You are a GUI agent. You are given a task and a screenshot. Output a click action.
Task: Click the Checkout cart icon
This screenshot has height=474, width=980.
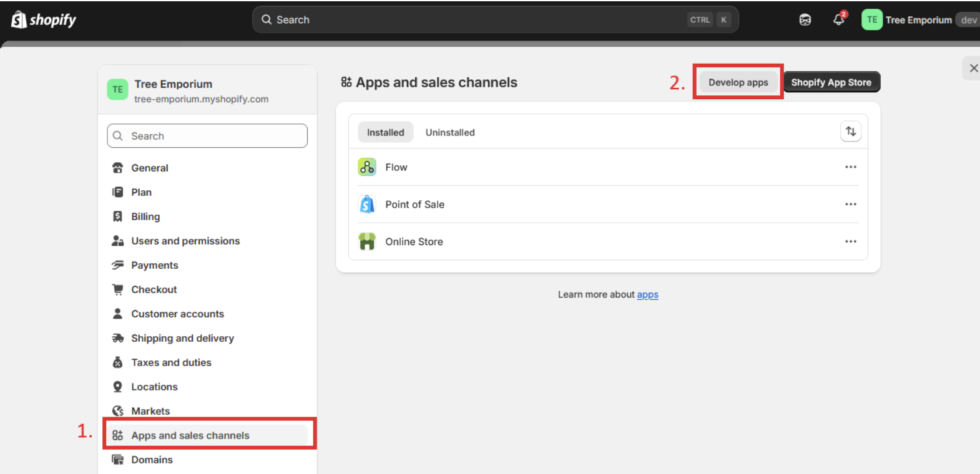tap(117, 289)
